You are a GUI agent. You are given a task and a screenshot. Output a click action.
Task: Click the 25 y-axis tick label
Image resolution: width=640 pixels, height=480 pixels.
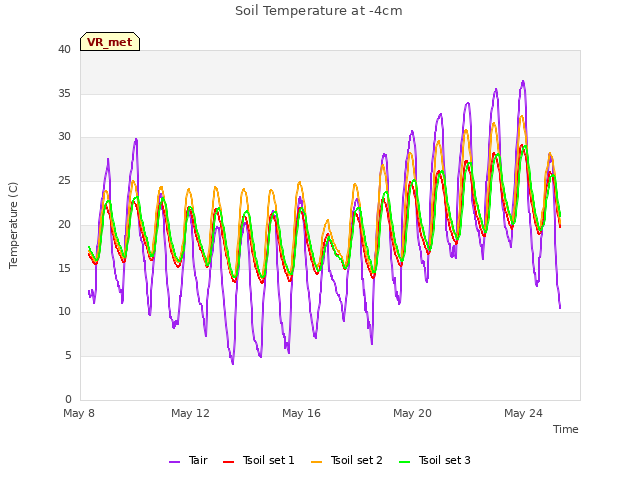(x=64, y=180)
